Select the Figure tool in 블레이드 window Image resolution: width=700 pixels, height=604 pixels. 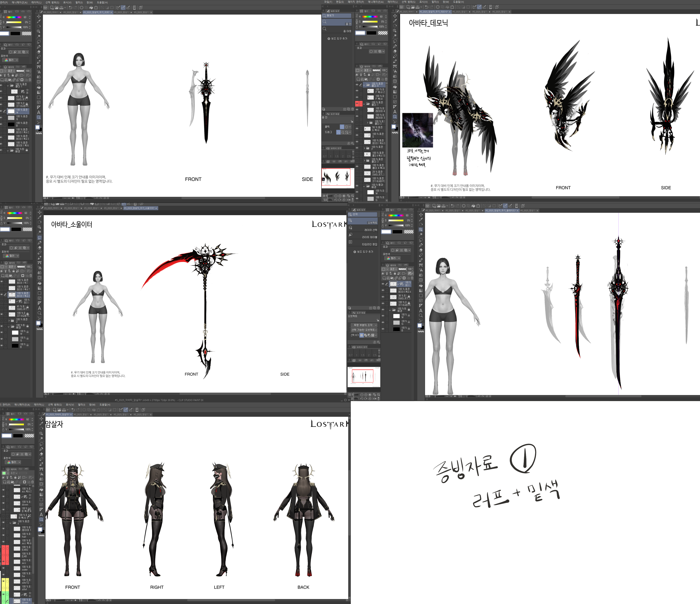point(421,295)
